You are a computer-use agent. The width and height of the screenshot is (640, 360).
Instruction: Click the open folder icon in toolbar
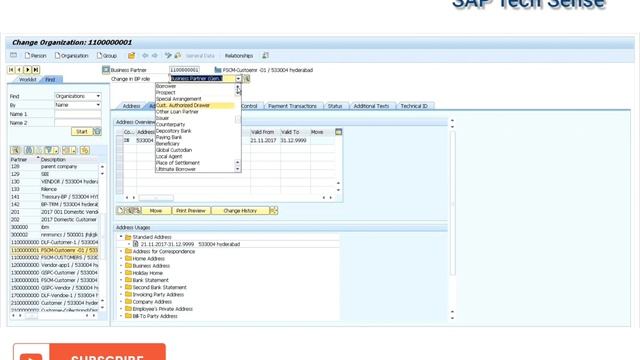[131, 56]
